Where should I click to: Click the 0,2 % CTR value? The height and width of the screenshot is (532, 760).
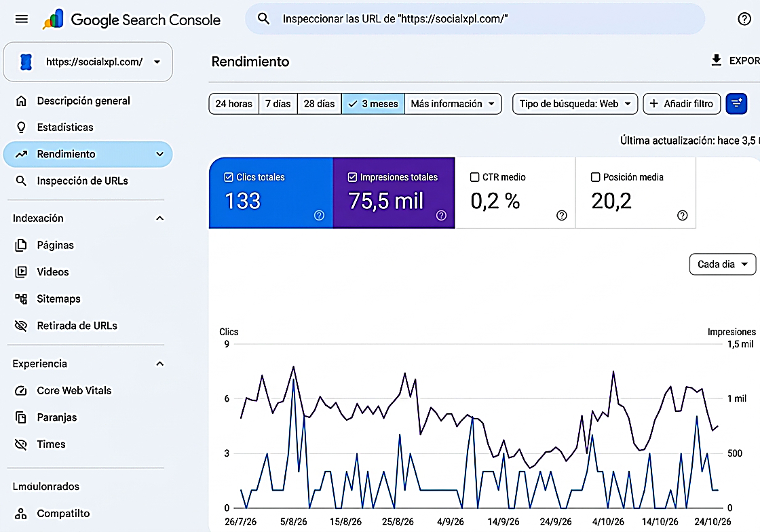[x=495, y=201]
